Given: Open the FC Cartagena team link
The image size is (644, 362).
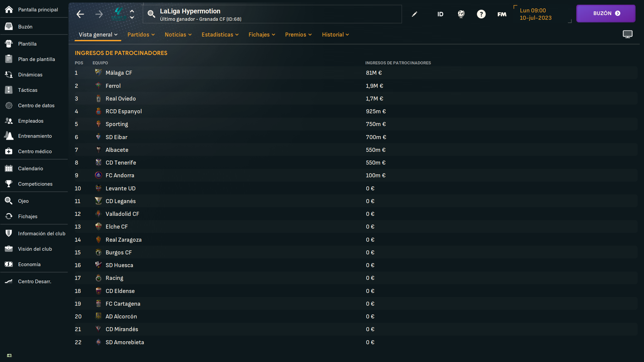Looking at the screenshot, I should (123, 304).
